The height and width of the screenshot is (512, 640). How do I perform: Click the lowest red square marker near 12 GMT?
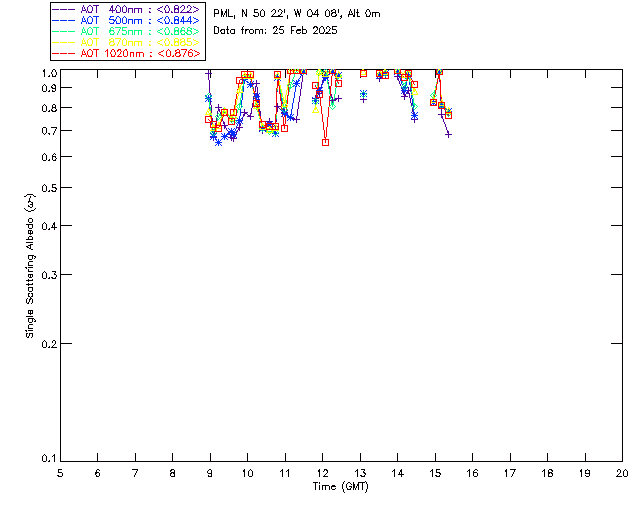(x=325, y=143)
